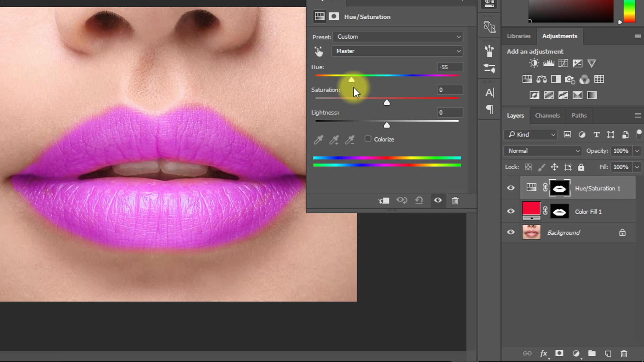Viewport: 644px width, 362px height.
Task: Add a Levels adjustment from the Adjustments panel
Action: 548,63
